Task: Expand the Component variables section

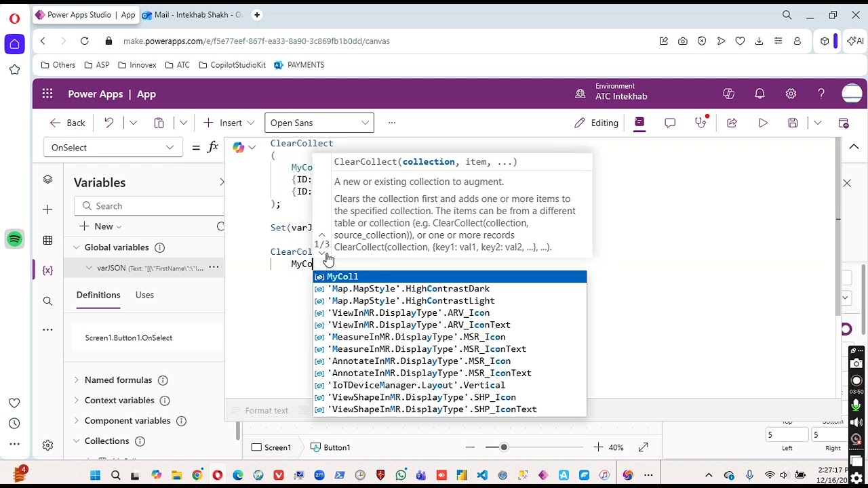Action: (77, 421)
